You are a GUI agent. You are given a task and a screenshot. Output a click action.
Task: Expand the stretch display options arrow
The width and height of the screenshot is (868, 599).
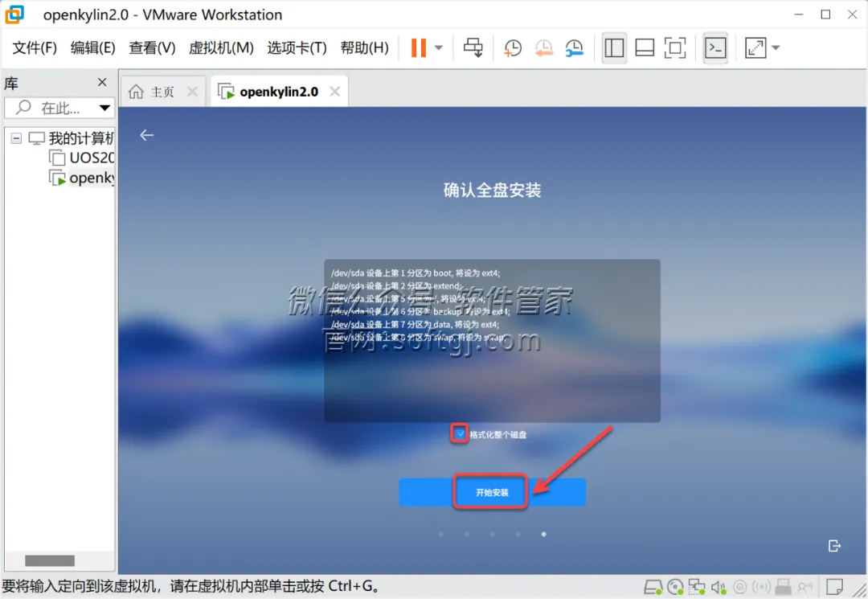(x=776, y=47)
